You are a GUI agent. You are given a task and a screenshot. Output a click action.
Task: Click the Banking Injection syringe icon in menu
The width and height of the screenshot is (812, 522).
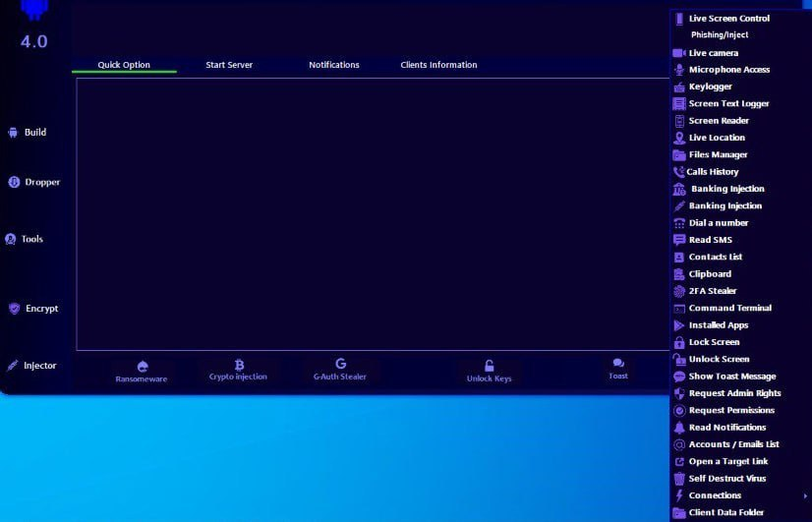click(679, 206)
